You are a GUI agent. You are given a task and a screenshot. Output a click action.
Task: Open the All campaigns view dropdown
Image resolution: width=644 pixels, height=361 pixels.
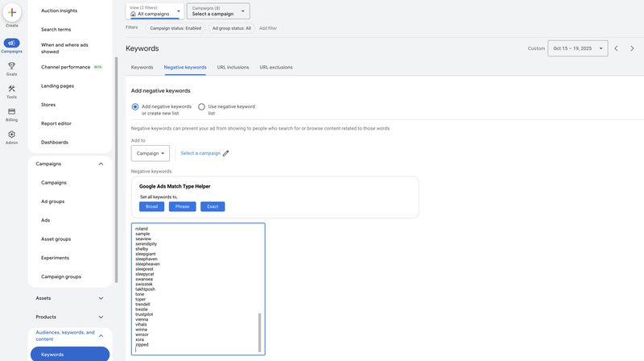coord(155,11)
